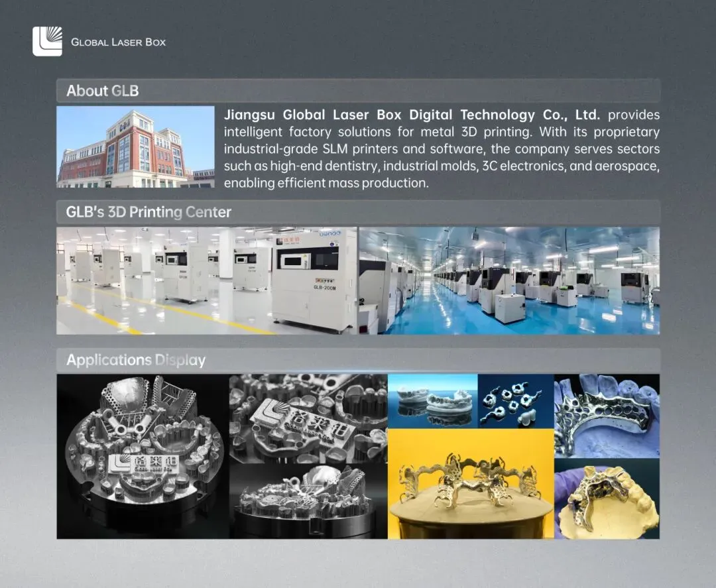
Task: Open the red brick headquarters building photo
Action: (x=136, y=147)
